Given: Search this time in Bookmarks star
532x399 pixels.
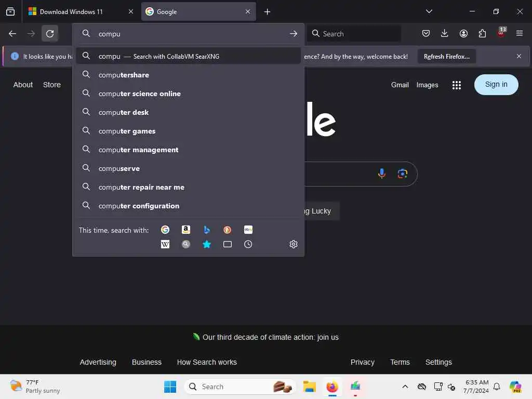Looking at the screenshot, I should pyautogui.click(x=207, y=244).
